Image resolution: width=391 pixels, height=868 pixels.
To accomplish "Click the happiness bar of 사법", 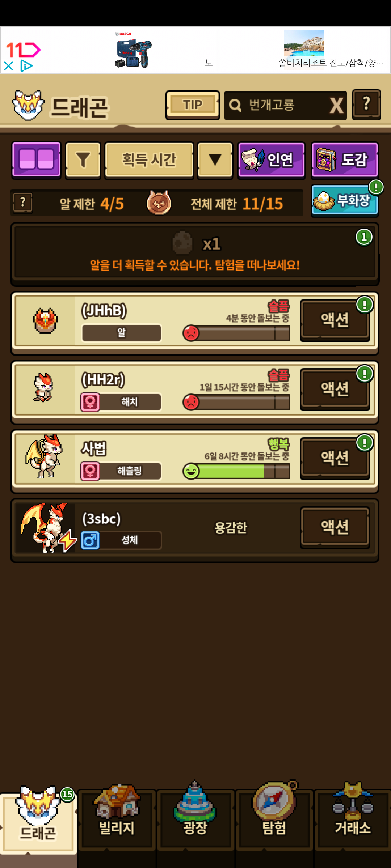I will pos(236,471).
